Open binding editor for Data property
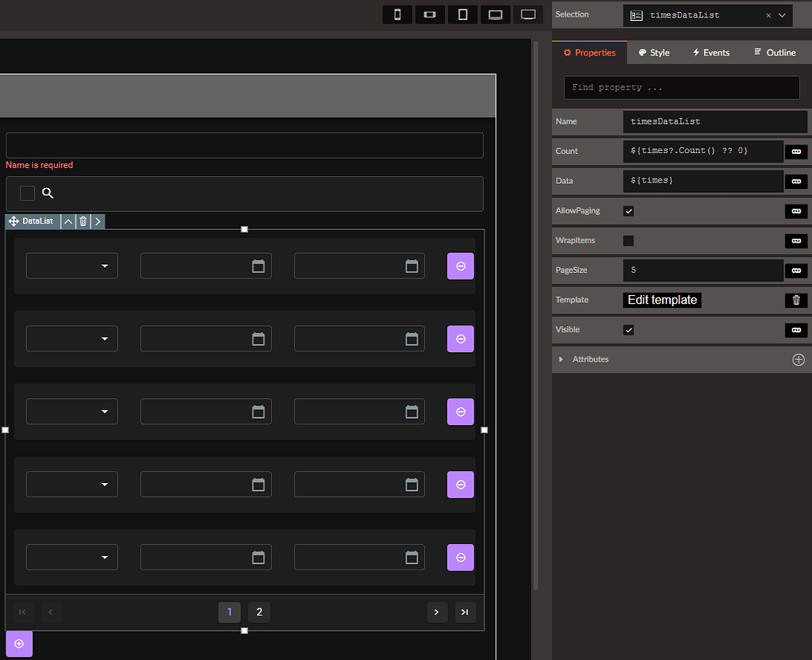The width and height of the screenshot is (812, 660). pos(796,182)
